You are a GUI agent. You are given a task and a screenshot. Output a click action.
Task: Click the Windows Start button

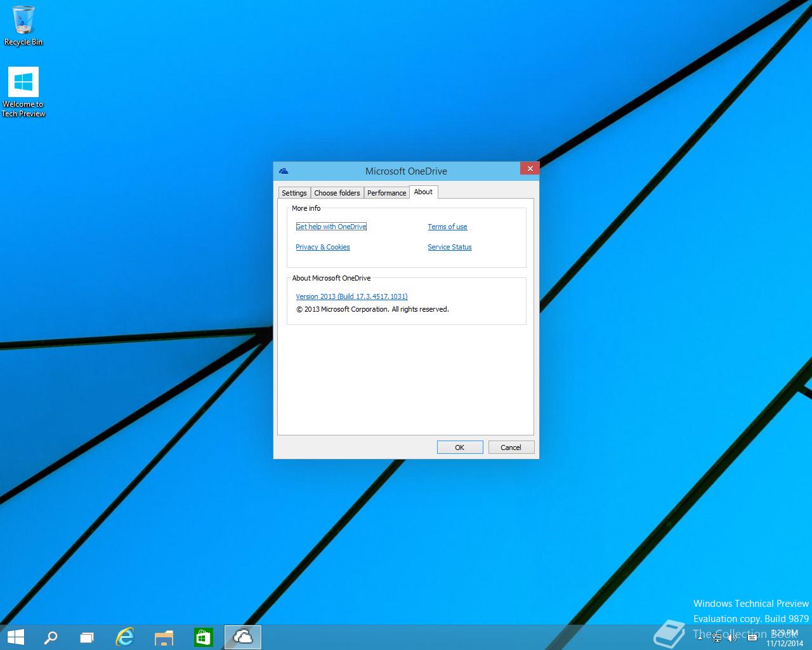(x=15, y=637)
